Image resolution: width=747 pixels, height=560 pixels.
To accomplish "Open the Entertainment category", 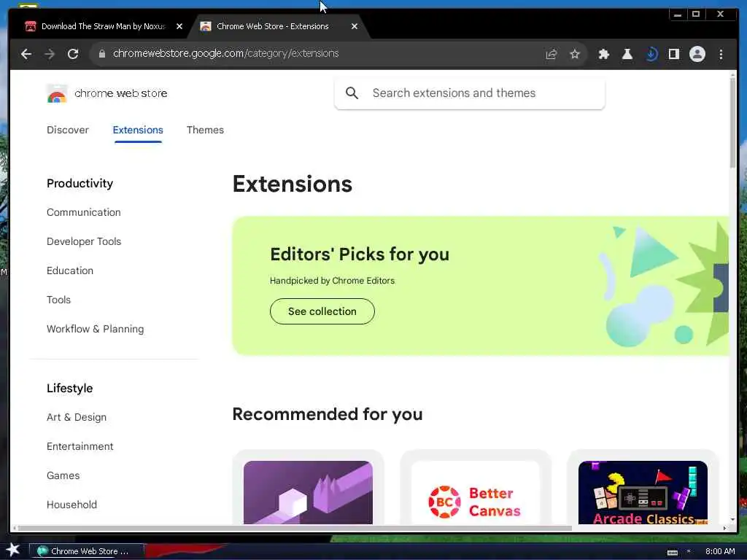I will point(80,446).
